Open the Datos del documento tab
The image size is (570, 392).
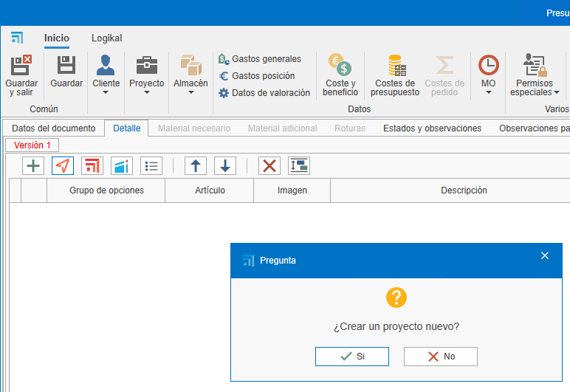pos(54,128)
